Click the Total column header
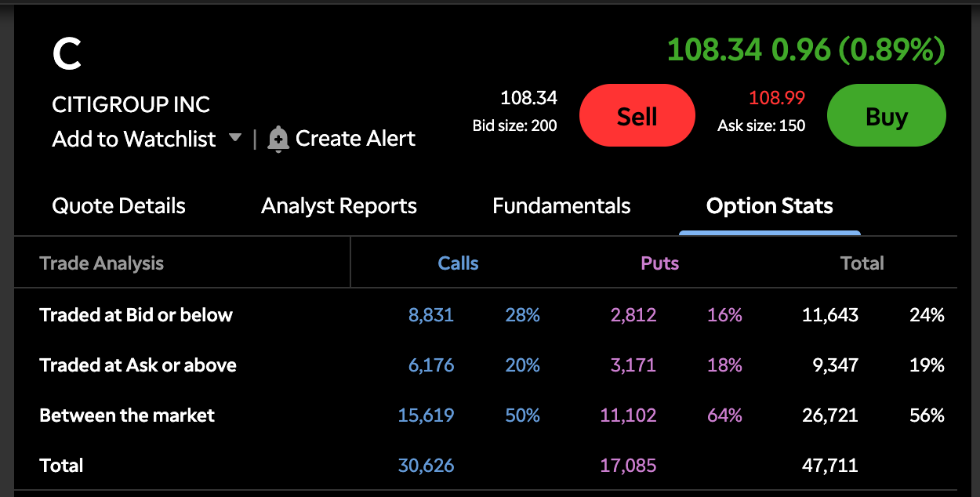980x497 pixels. (862, 263)
